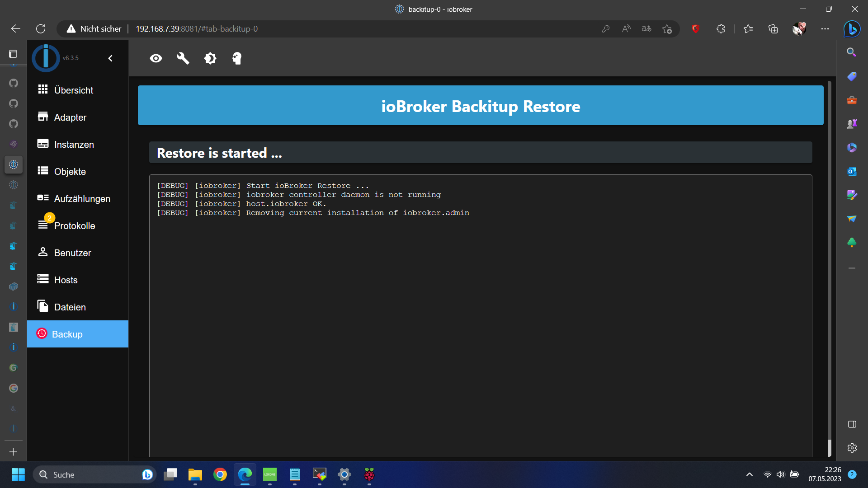Open the browser extensions puzzle icon
Image resolution: width=868 pixels, height=488 pixels.
click(x=721, y=29)
